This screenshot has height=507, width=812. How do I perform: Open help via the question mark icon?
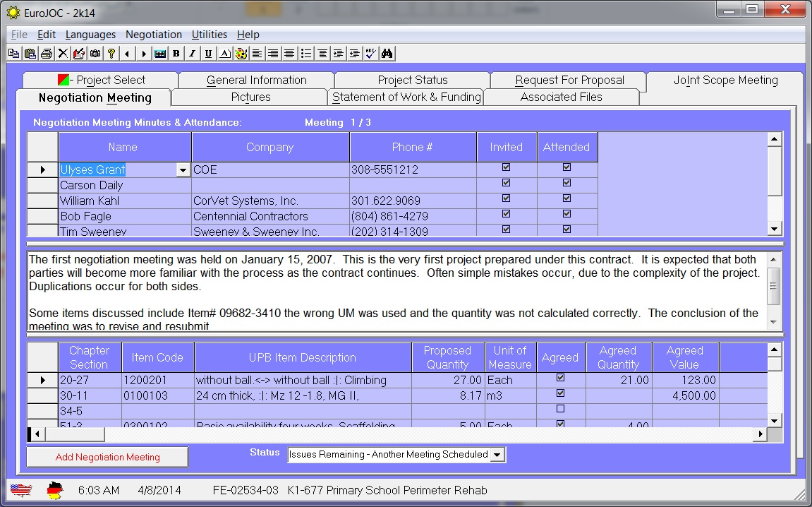pos(111,54)
